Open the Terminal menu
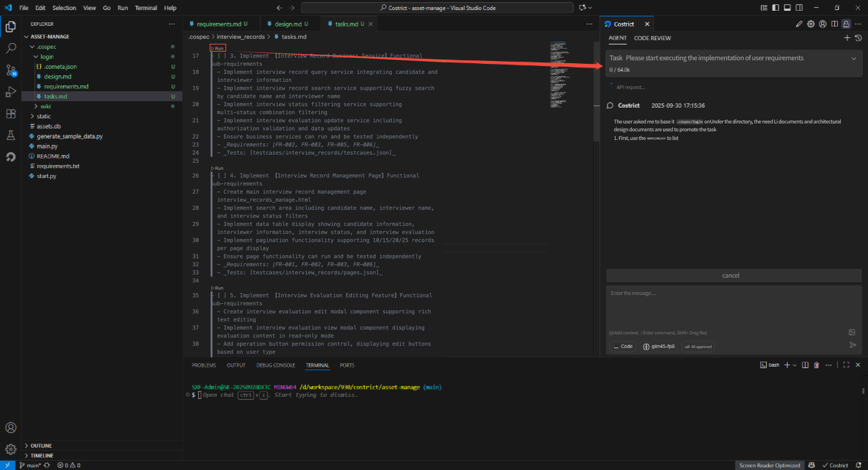The image size is (868, 470). 145,8
